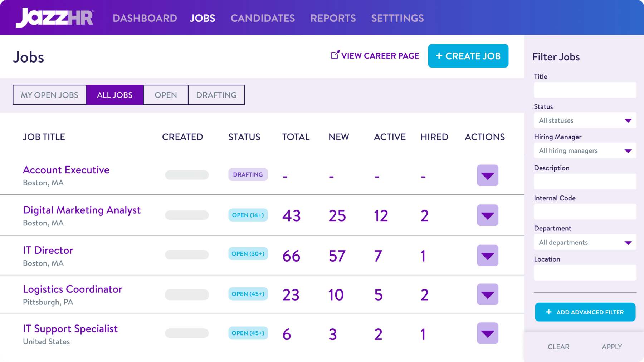Screen dimensions: 644x362
Task: Click the Create Job button
Action: click(468, 56)
